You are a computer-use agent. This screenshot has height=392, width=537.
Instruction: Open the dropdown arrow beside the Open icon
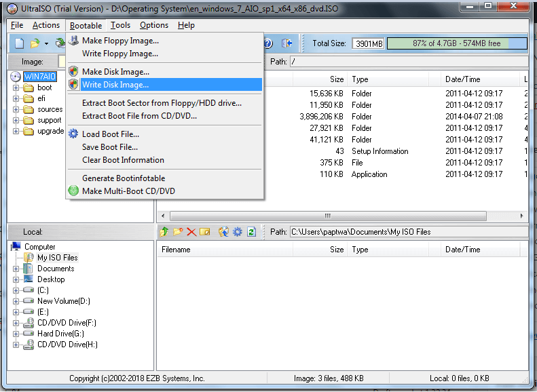pos(46,43)
